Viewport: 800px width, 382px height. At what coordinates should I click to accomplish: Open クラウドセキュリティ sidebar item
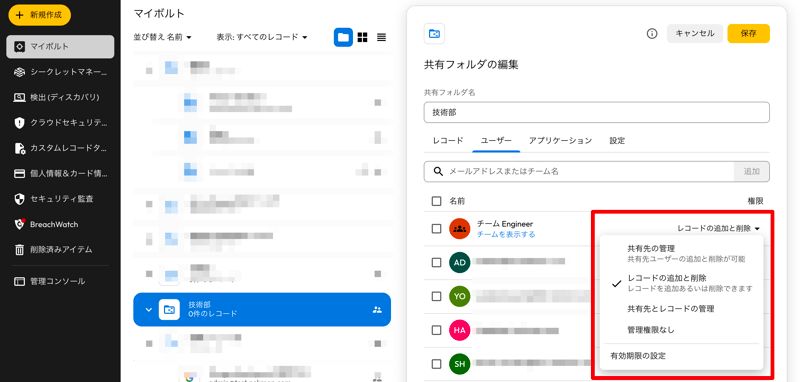[x=60, y=123]
